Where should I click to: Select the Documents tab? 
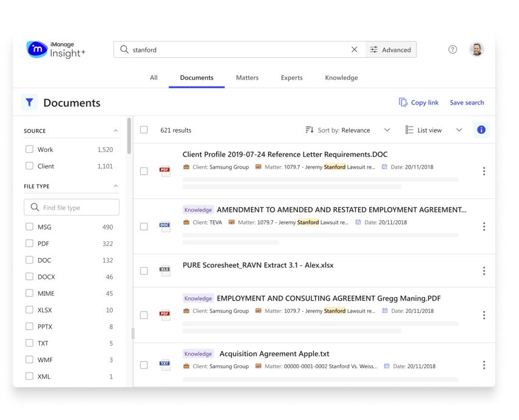point(197,78)
